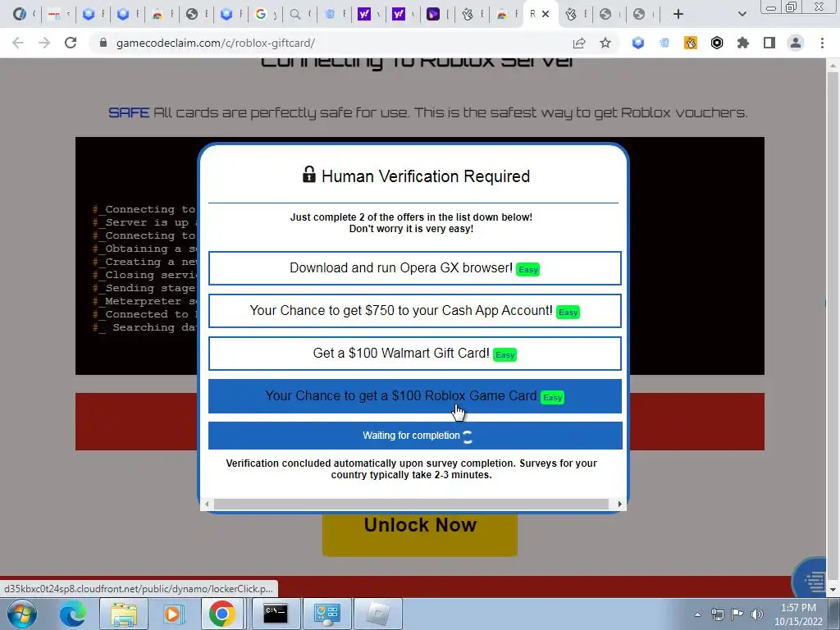Open the Extensions puzzle-piece menu

(x=743, y=43)
